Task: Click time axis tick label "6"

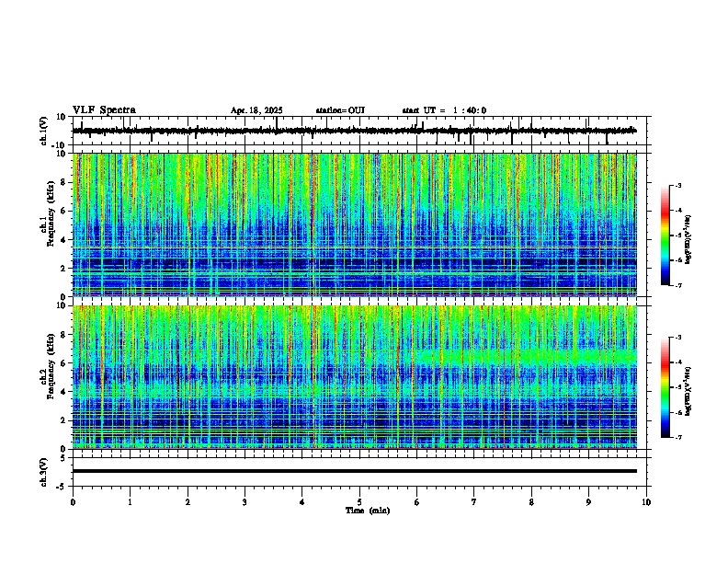Action: pyautogui.click(x=417, y=502)
